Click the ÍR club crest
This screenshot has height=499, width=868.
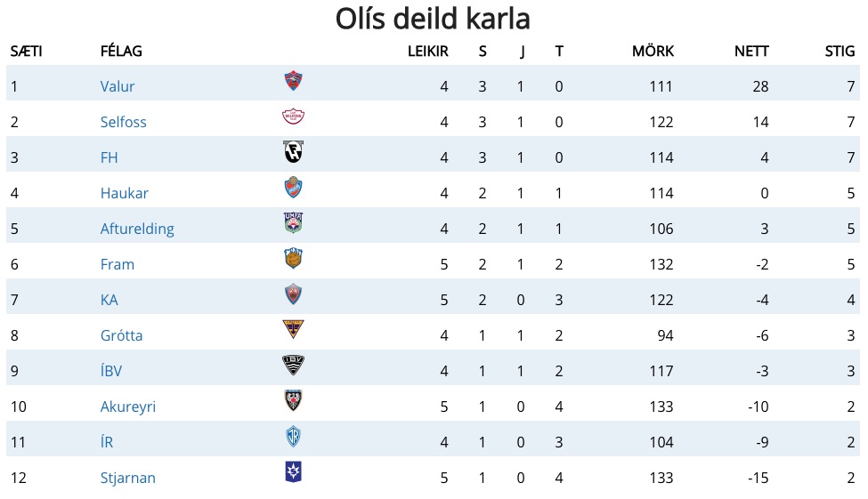(293, 437)
